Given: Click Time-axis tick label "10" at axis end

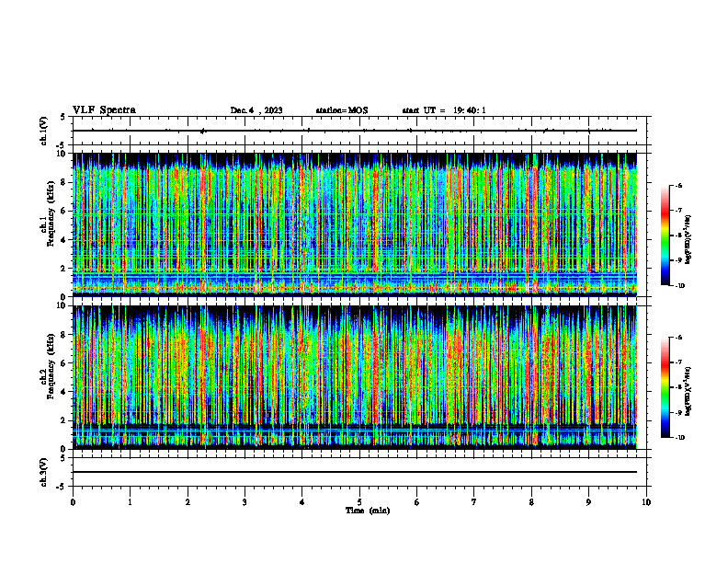Looking at the screenshot, I should (646, 502).
